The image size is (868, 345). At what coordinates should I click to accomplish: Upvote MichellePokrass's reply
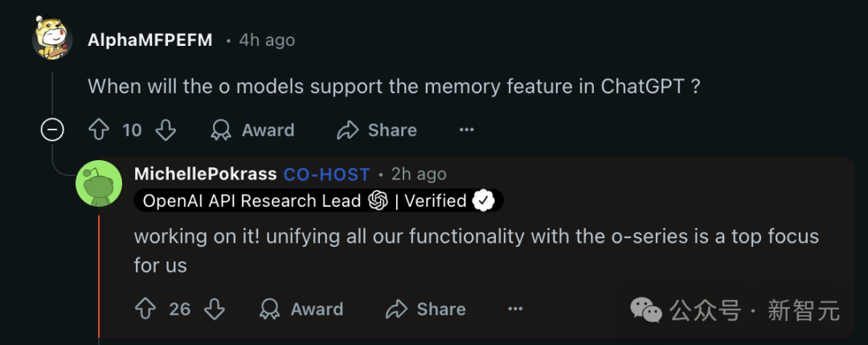145,309
